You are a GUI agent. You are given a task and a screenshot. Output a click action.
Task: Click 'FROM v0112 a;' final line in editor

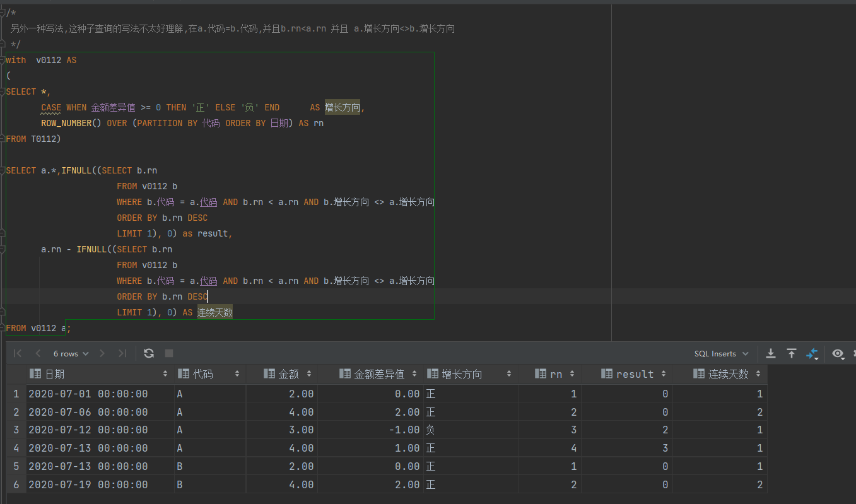click(38, 328)
